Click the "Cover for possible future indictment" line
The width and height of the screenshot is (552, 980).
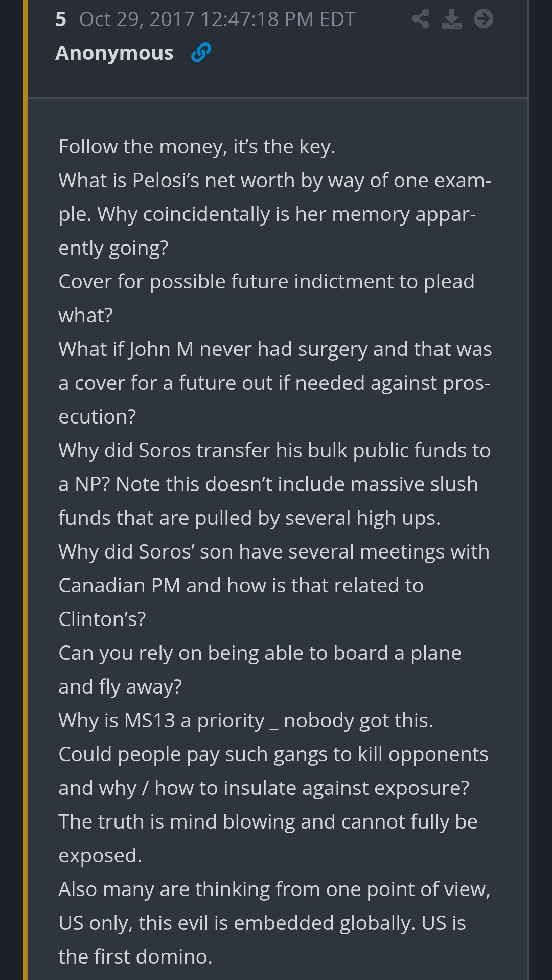click(266, 282)
